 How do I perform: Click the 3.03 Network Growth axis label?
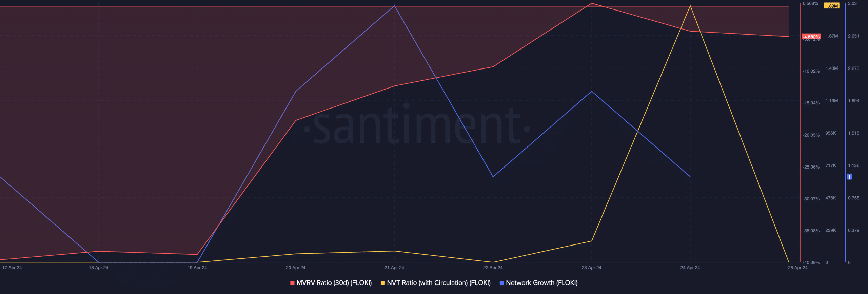coord(852,3)
